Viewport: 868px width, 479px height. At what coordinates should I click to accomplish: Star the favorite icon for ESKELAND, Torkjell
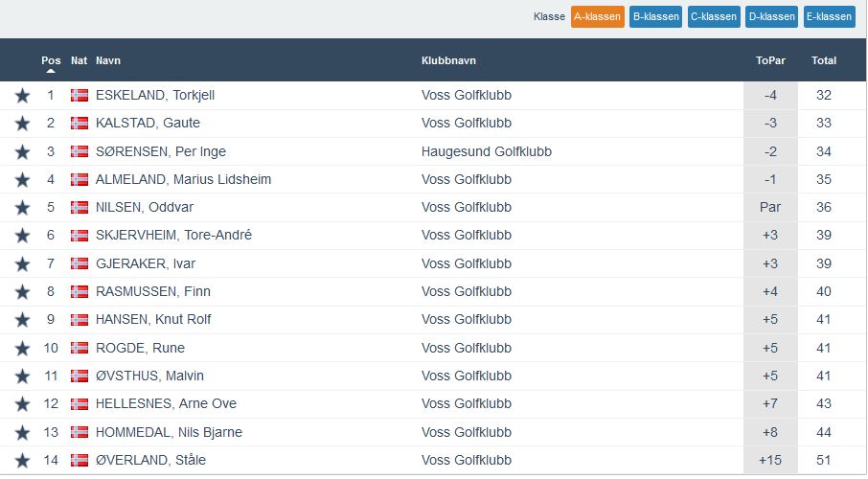point(22,95)
